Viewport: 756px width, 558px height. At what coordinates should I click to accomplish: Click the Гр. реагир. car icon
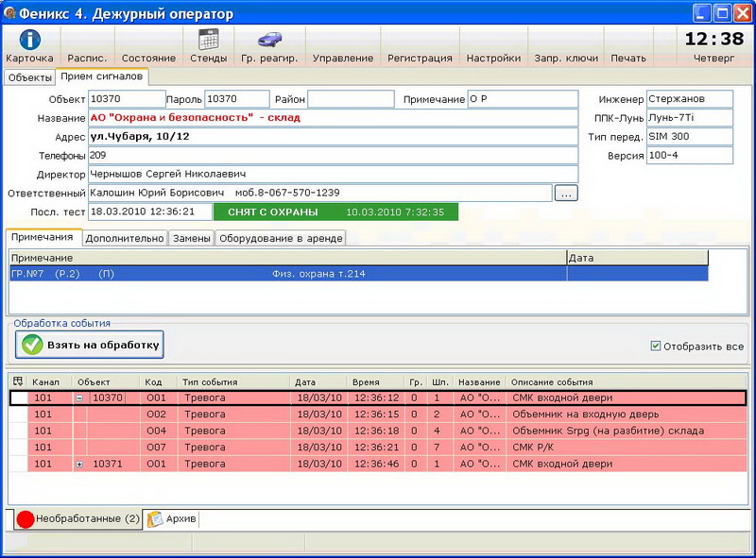(269, 39)
